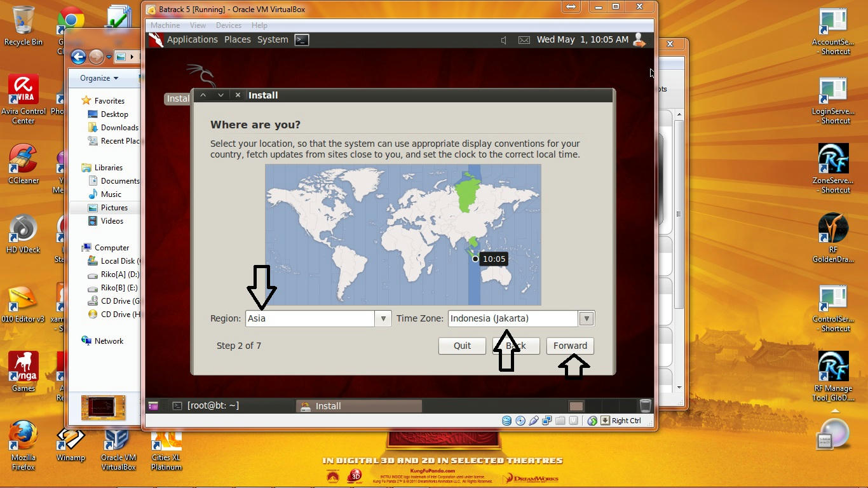Switch to root@bt terminal in taskbar
Screen dimensions: 868x488
[213, 405]
